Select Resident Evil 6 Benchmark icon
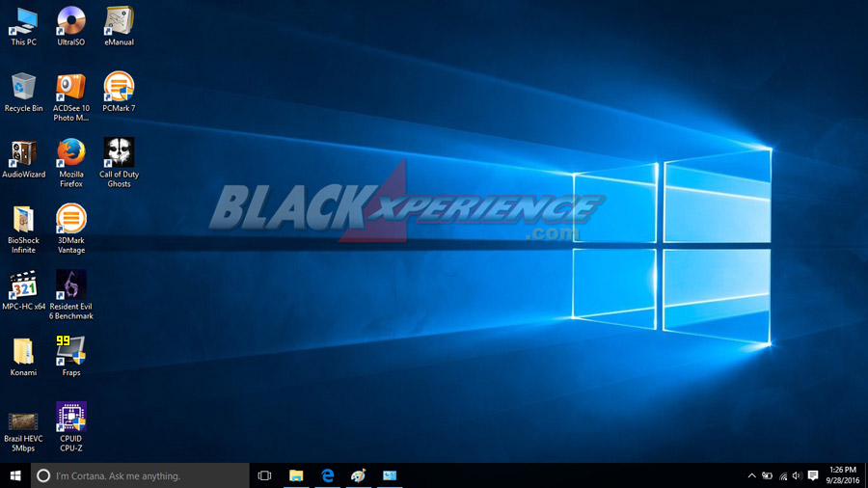 tap(70, 295)
